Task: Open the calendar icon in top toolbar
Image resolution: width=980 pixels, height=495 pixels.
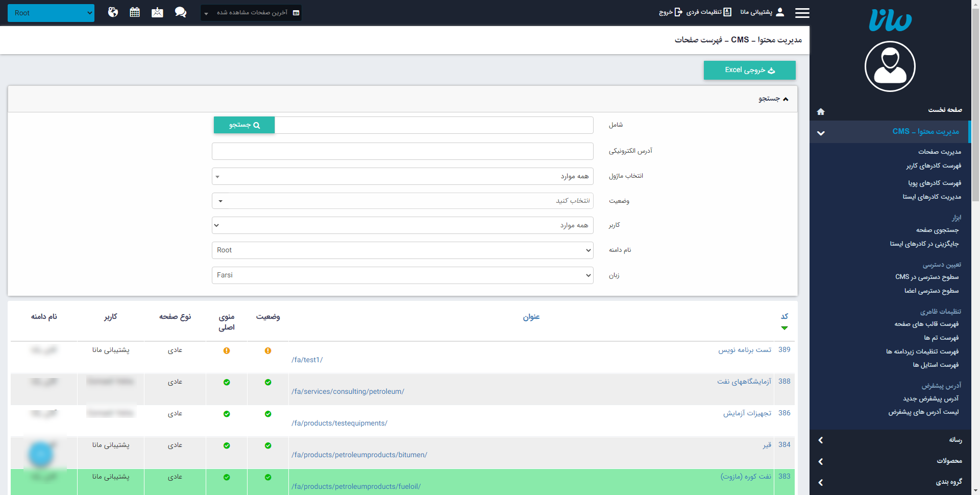Action: 135,12
